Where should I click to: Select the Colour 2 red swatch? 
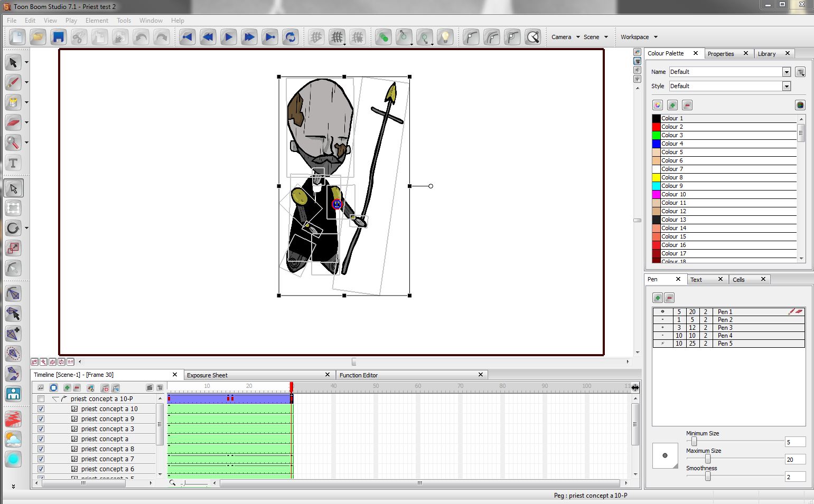656,127
